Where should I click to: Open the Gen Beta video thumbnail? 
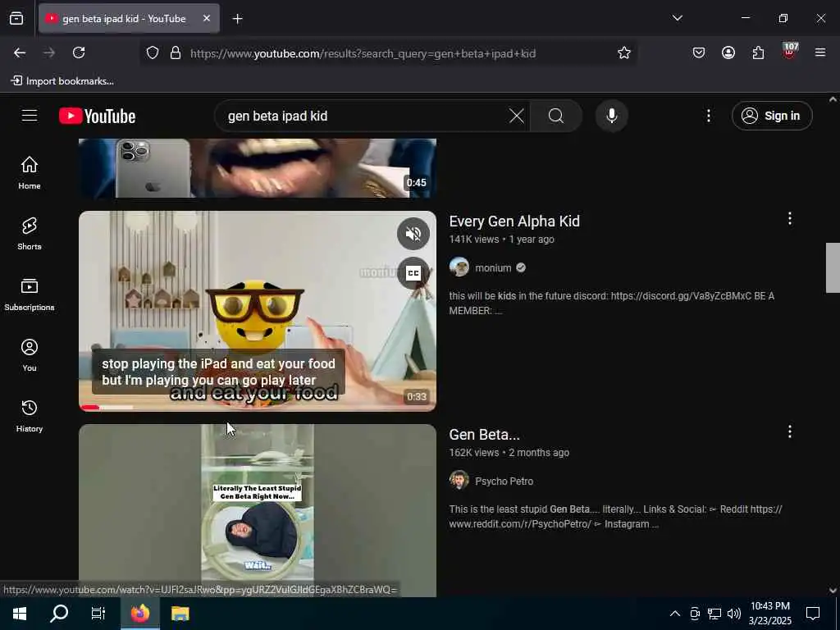[x=257, y=510]
